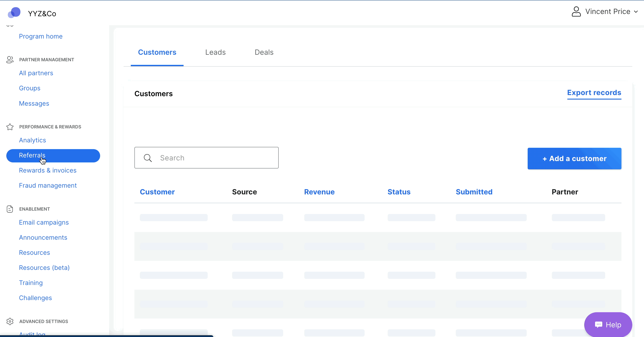Click the Vincent Price username
This screenshot has width=644, height=337.
pos(607,11)
